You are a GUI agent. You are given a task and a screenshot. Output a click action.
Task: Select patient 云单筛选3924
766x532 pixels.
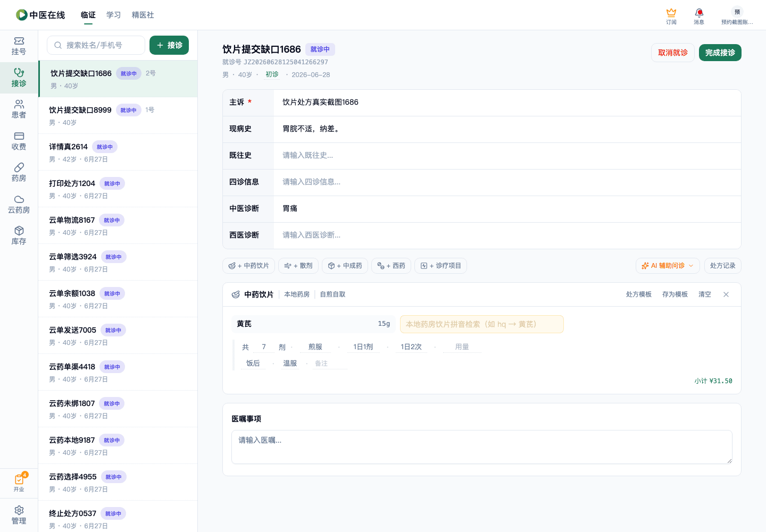tap(118, 262)
